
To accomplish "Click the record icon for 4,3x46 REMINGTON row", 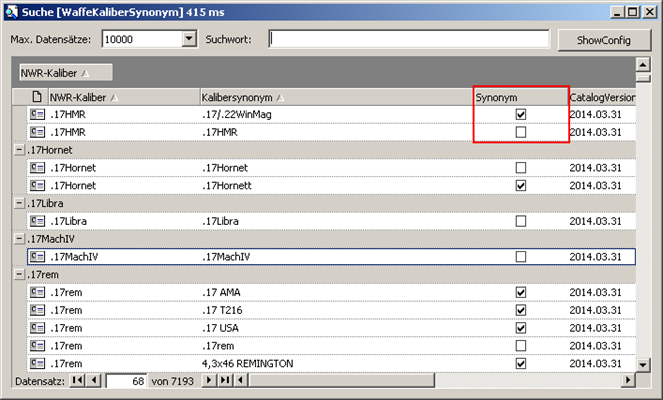I will [x=38, y=363].
